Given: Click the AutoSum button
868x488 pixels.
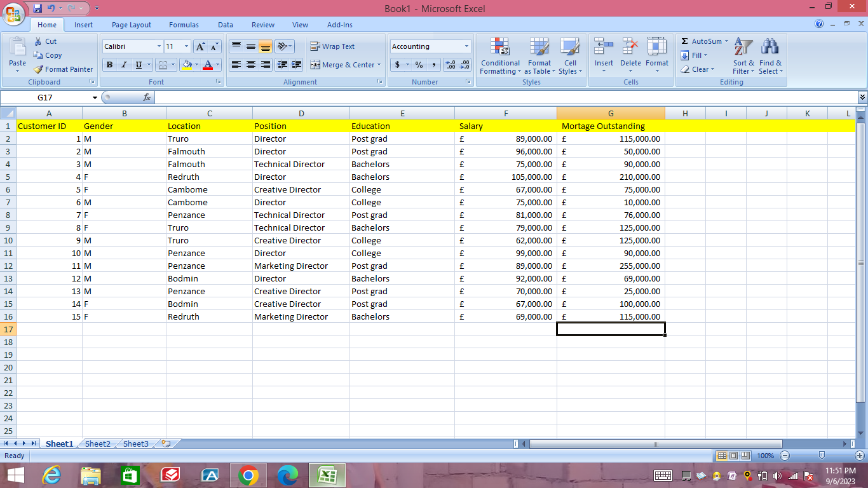Looking at the screenshot, I should pos(705,41).
